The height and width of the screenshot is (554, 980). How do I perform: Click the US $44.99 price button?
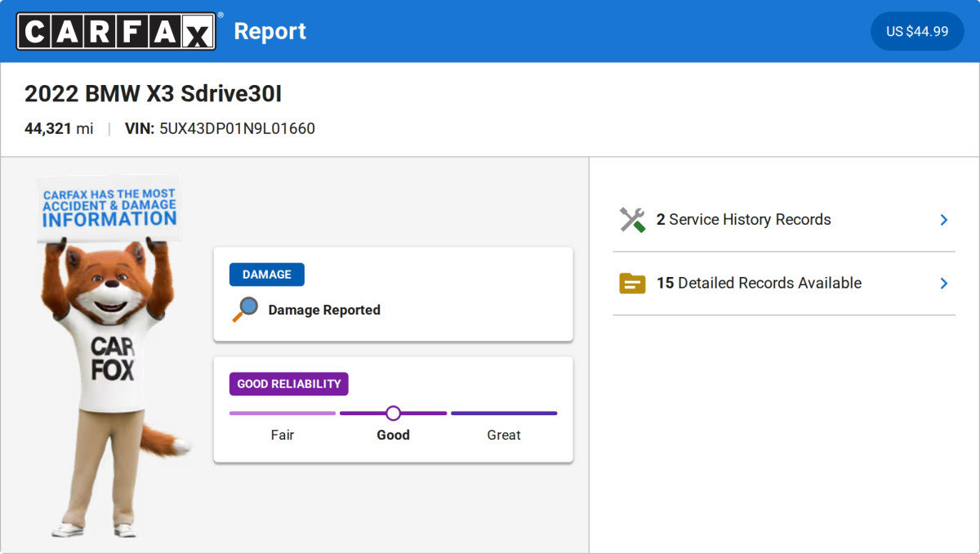[x=917, y=31]
